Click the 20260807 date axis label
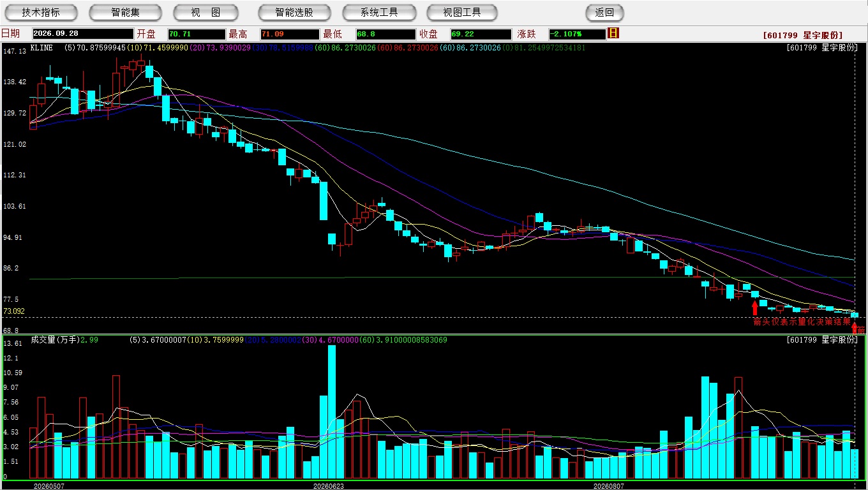This screenshot has height=490, width=868. pyautogui.click(x=609, y=486)
